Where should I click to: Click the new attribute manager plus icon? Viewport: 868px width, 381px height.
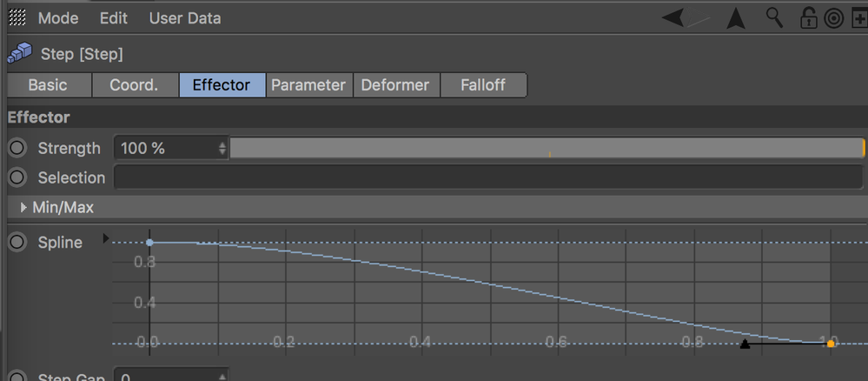coord(859,19)
